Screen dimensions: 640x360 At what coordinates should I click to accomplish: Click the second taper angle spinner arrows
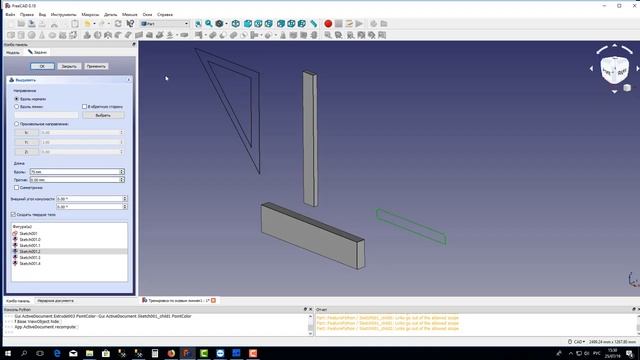(x=125, y=207)
